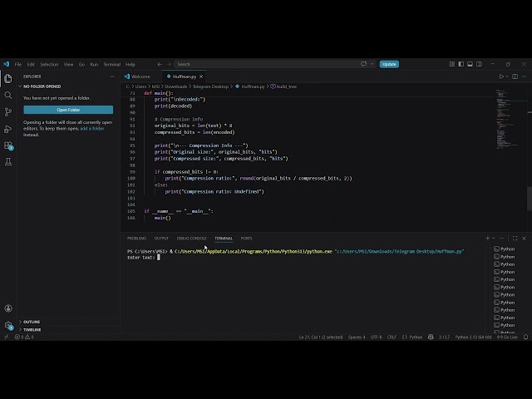Open the View menu
Viewport: 532px width, 399px height.
click(68, 65)
